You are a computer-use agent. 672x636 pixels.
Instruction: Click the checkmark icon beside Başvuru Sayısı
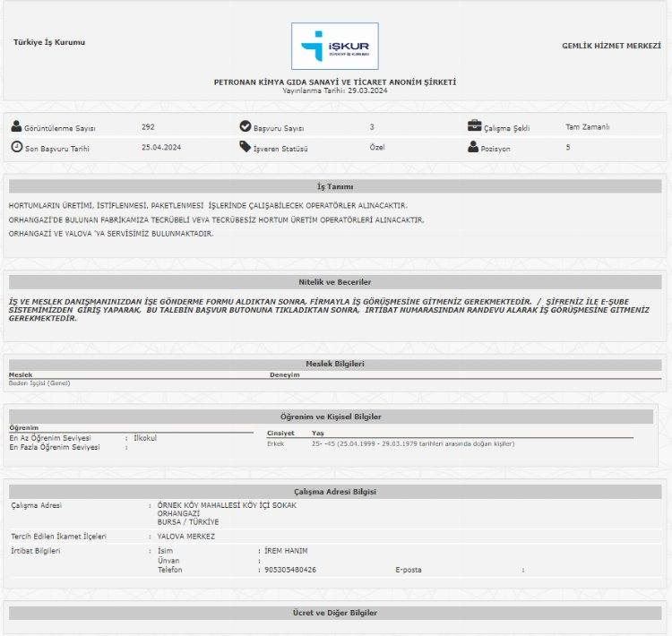(x=246, y=127)
